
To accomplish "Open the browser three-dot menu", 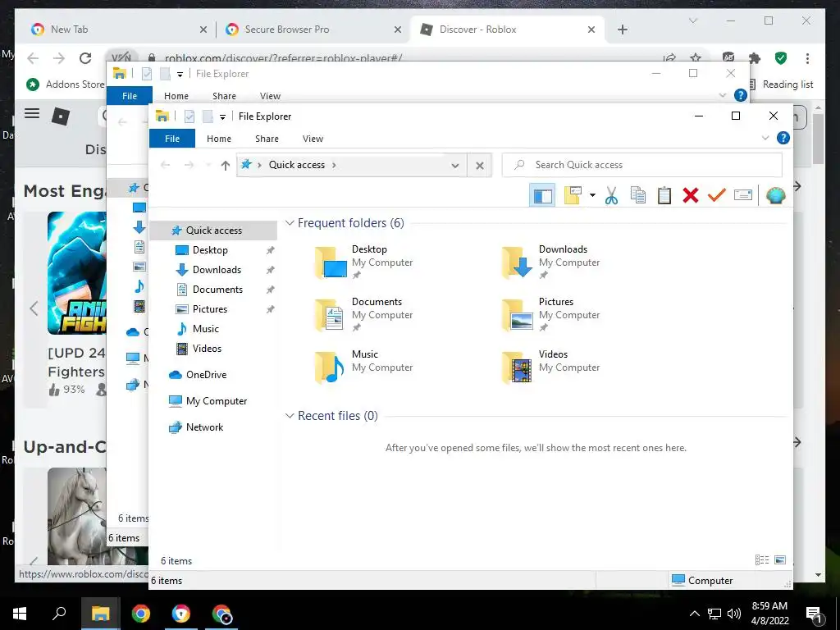I will coord(807,58).
